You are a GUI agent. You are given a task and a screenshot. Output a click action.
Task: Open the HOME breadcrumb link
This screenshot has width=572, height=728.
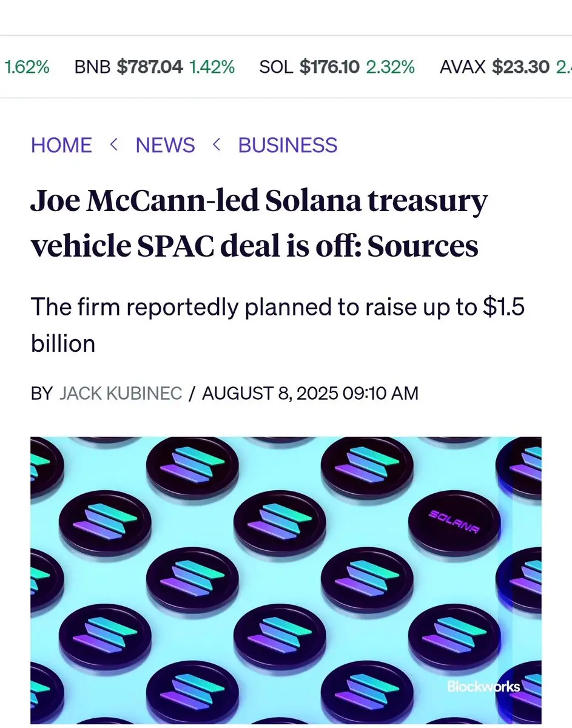(61, 145)
